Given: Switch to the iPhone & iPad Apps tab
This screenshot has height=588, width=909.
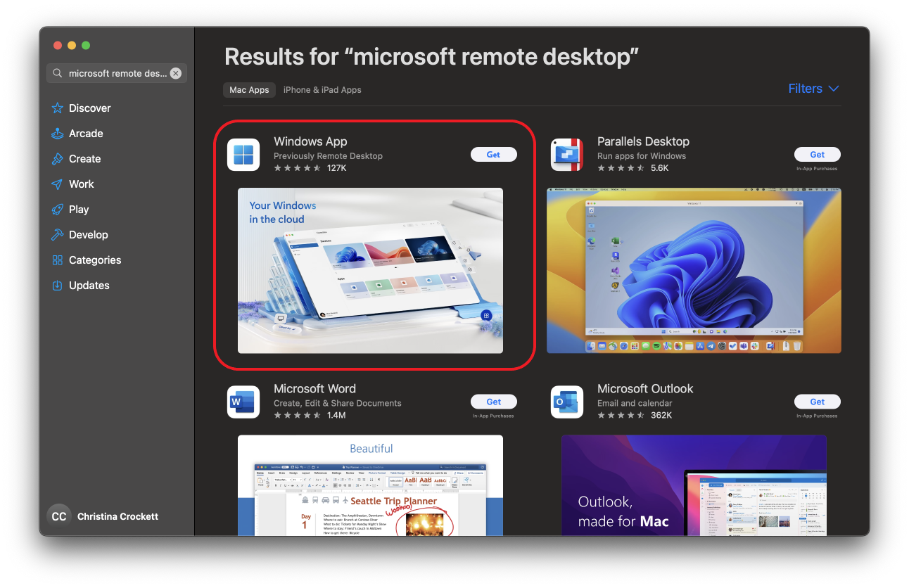Looking at the screenshot, I should [x=322, y=90].
